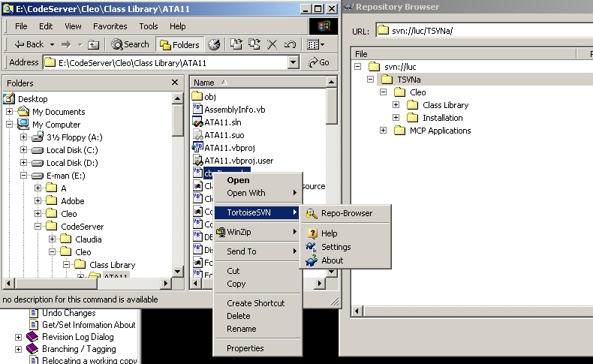
Task: Open the Favorites menu in Explorer
Action: [110, 26]
